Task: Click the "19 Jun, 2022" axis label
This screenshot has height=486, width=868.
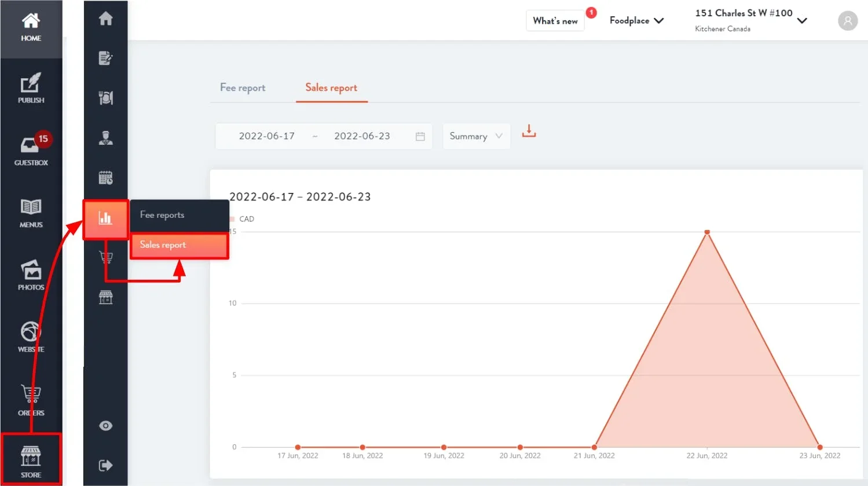Action: (x=444, y=456)
